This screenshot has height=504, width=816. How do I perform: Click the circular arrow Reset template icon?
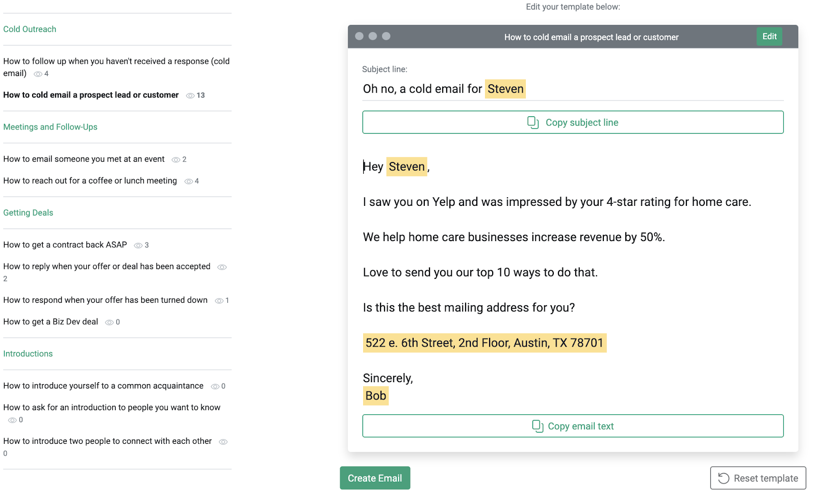(723, 478)
